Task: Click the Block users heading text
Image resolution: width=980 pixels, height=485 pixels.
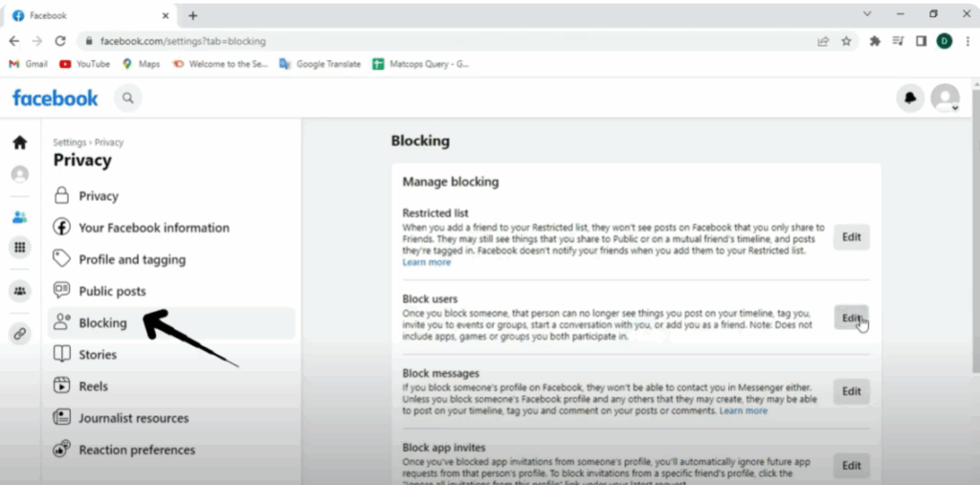Action: click(x=430, y=299)
